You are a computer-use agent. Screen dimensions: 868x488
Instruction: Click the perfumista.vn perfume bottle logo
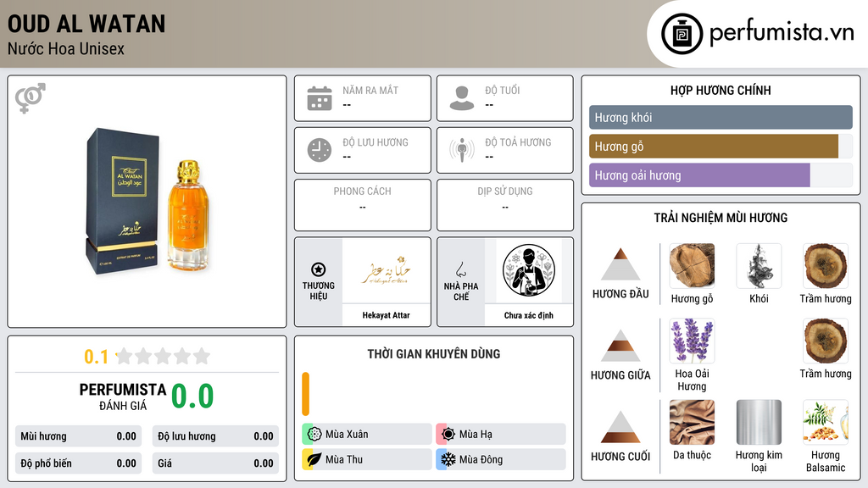682,34
